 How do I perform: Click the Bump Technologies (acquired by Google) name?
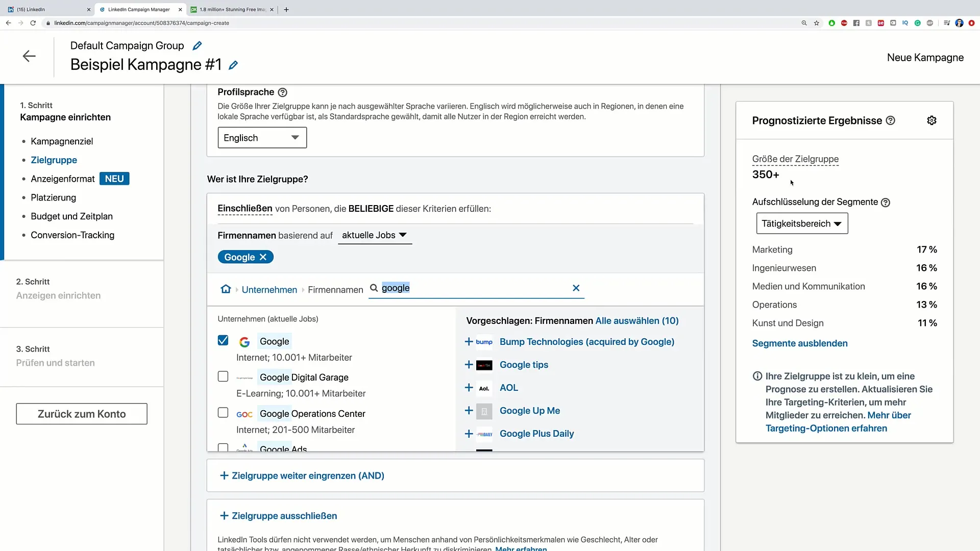click(x=587, y=342)
